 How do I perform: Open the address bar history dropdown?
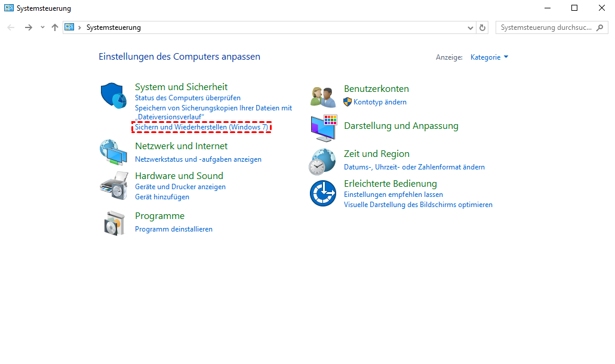click(471, 27)
